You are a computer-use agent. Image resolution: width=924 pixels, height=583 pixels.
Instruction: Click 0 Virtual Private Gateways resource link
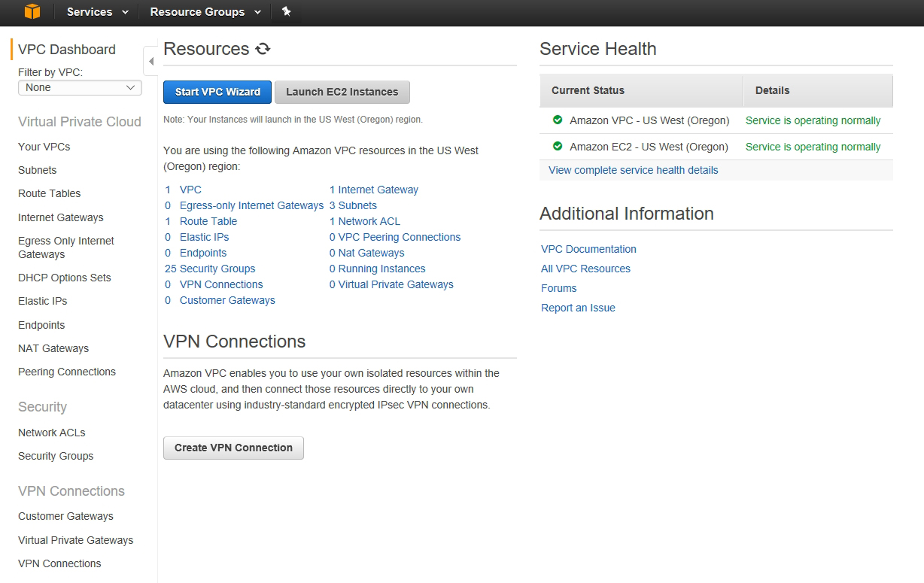click(x=391, y=284)
